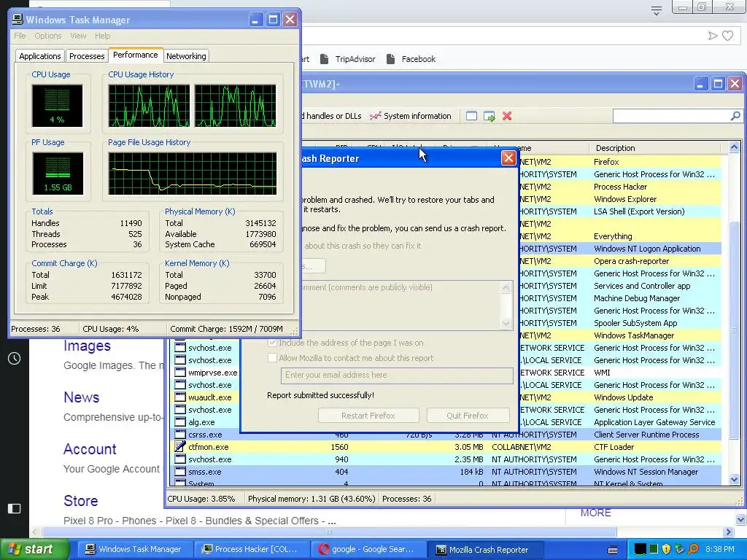
Task: Focus Process Hacker search field
Action: pos(671,116)
